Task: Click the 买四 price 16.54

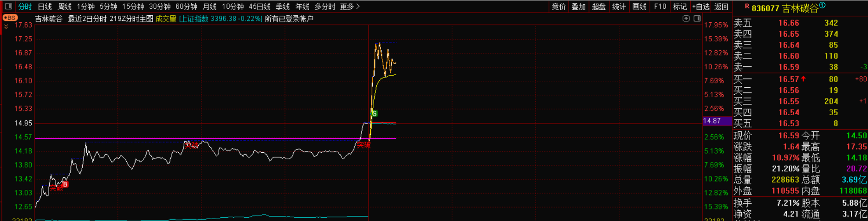Action: [x=789, y=112]
